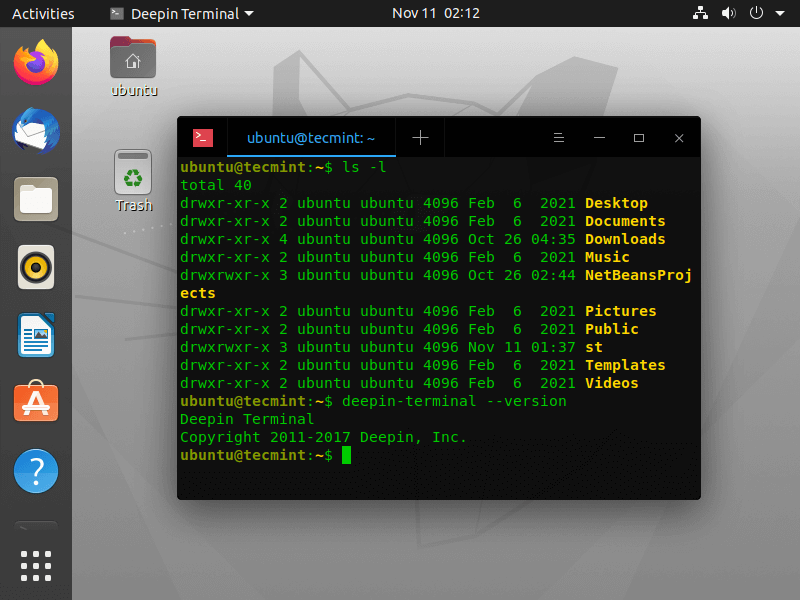Click the volume speaker icon
Viewport: 800px width, 600px height.
[728, 14]
